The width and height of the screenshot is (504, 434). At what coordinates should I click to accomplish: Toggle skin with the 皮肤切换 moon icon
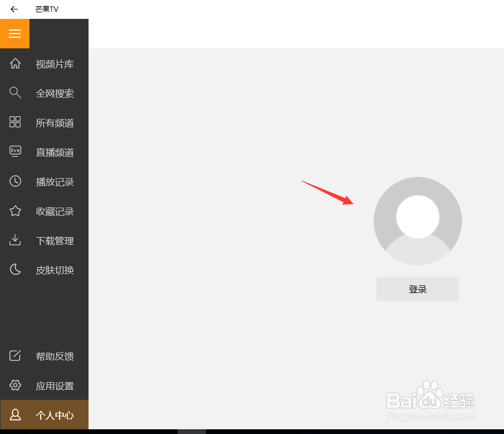[15, 269]
